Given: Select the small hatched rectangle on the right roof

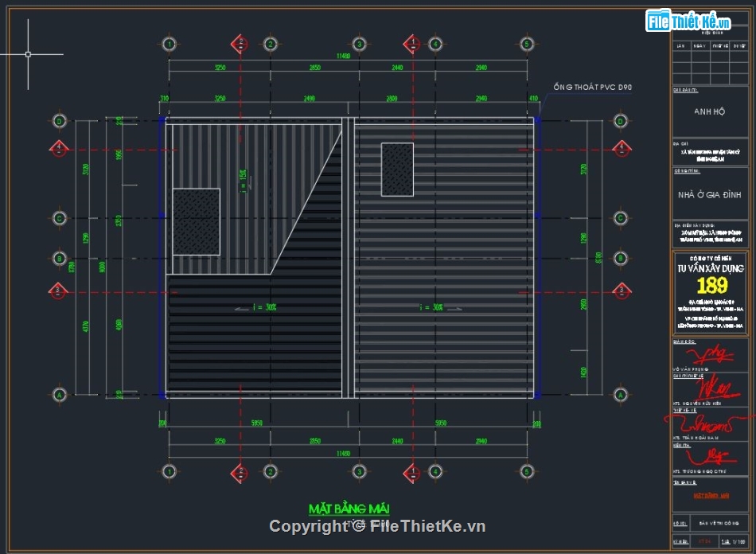Looking at the screenshot, I should pyautogui.click(x=397, y=170).
